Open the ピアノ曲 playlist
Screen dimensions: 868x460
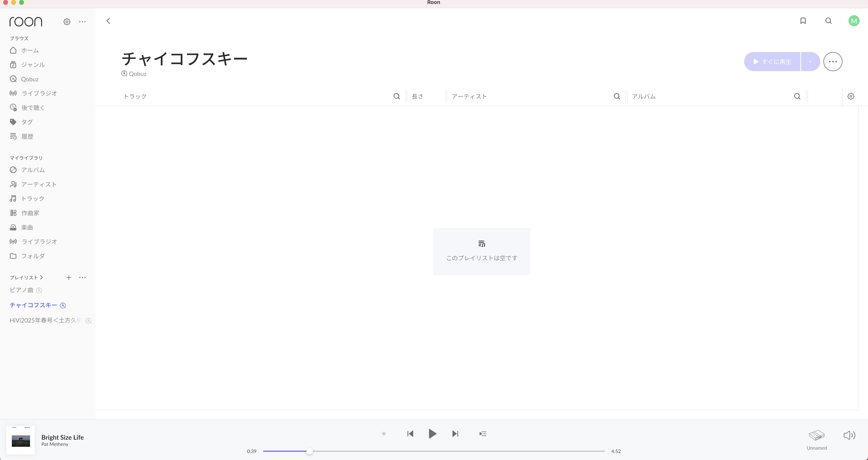click(x=22, y=290)
